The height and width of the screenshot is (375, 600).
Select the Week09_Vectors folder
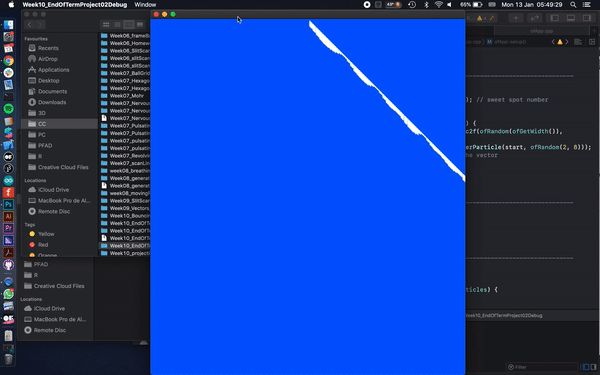click(x=125, y=208)
